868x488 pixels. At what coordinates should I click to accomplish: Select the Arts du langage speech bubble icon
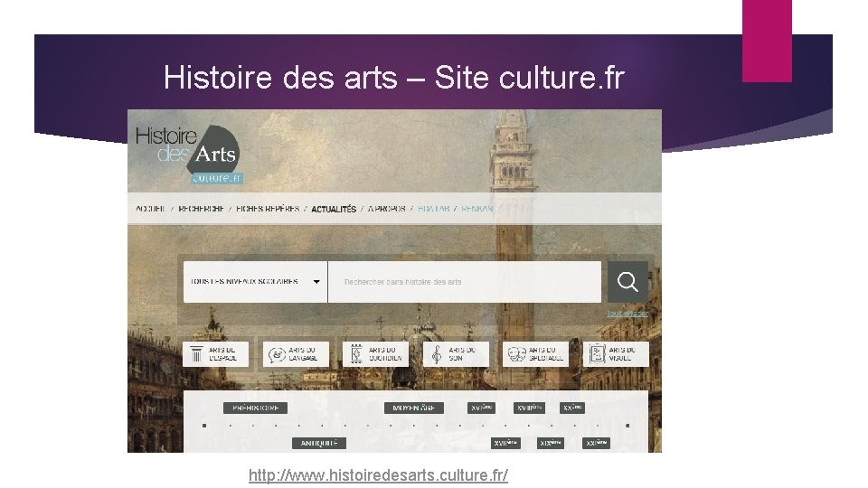277,354
